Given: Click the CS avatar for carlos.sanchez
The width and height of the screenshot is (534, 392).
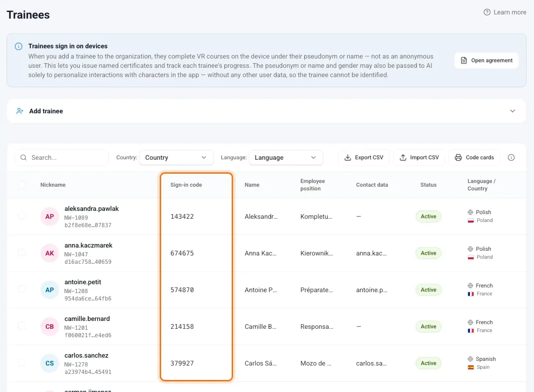Looking at the screenshot, I should point(49,363).
